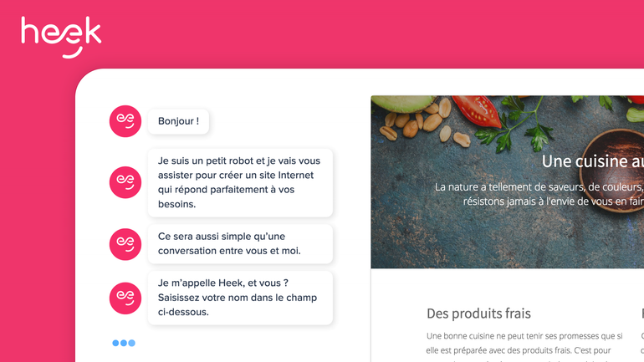Click the 'Une cuisine au' hero title
Image resolution: width=644 pixels, height=362 pixels.
[x=592, y=161]
